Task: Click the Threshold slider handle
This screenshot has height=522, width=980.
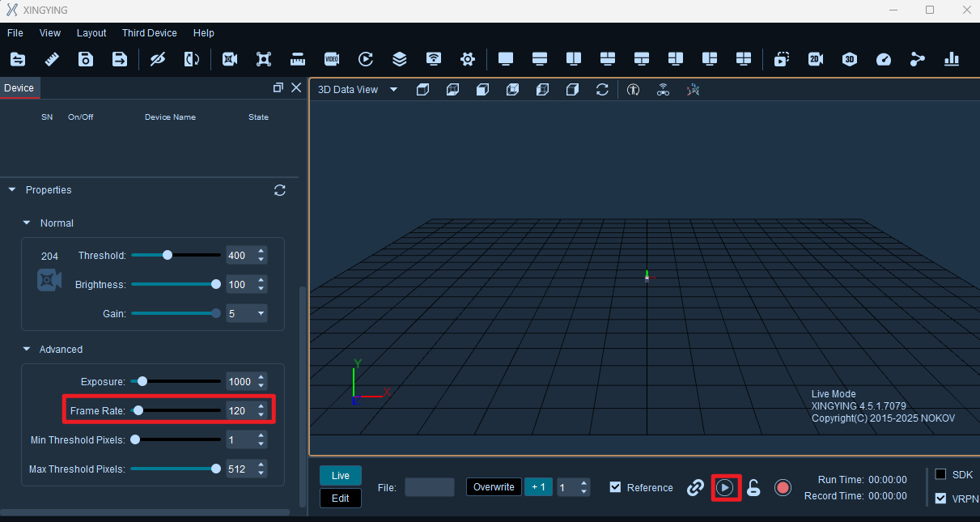Action: (x=168, y=255)
